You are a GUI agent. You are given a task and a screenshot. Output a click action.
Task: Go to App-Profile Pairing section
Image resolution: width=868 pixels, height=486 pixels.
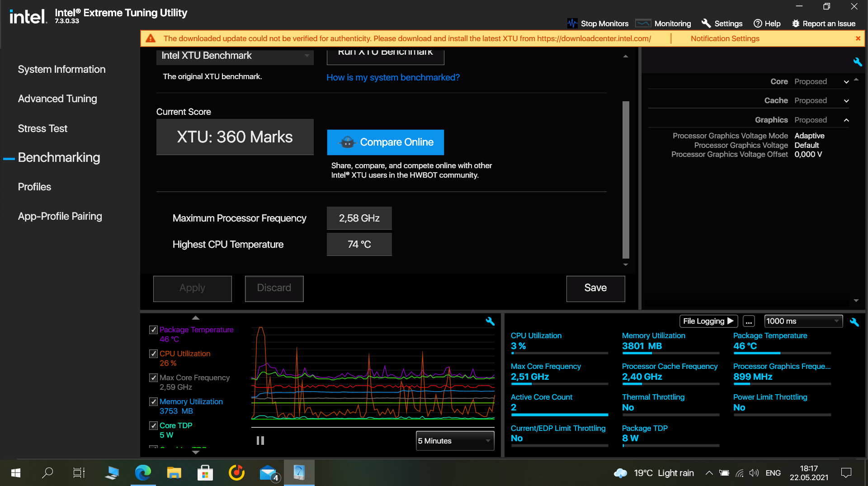(60, 216)
